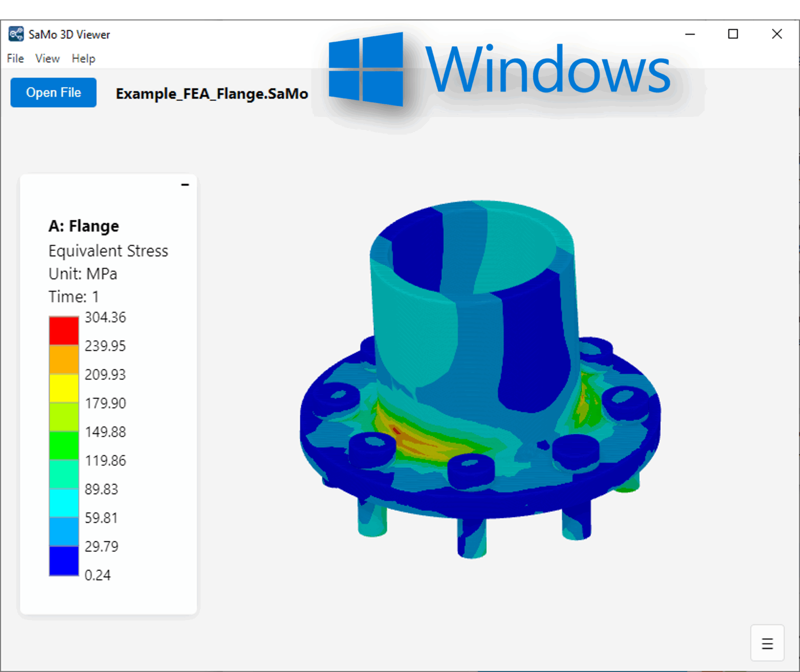Viewport: 800px width, 672px height.
Task: Click the 0.24 minimum legend value
Action: (97, 575)
